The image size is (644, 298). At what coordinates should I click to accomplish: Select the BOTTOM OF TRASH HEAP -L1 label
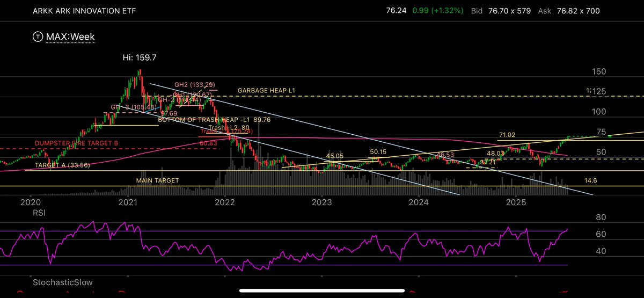tap(205, 120)
